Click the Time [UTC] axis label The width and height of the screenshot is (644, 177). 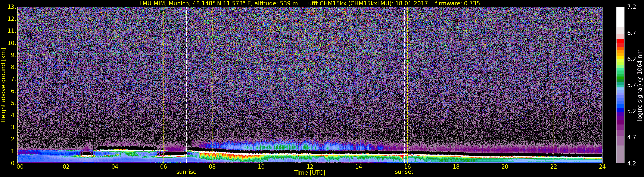pos(310,173)
